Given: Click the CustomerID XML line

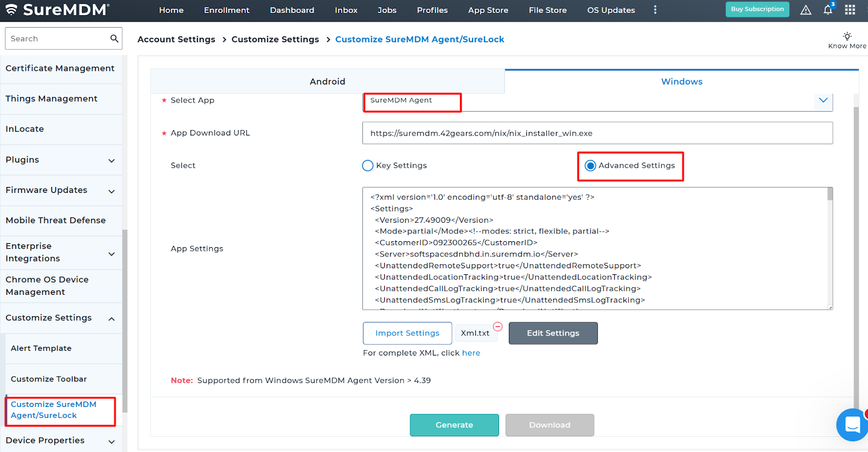Looking at the screenshot, I should [x=456, y=243].
